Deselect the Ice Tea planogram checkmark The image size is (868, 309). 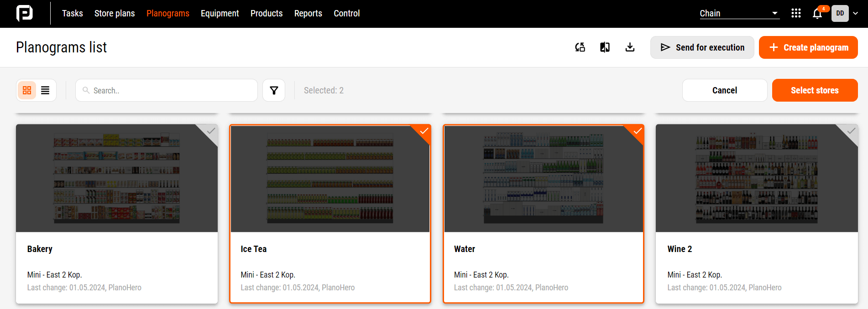[x=424, y=131]
